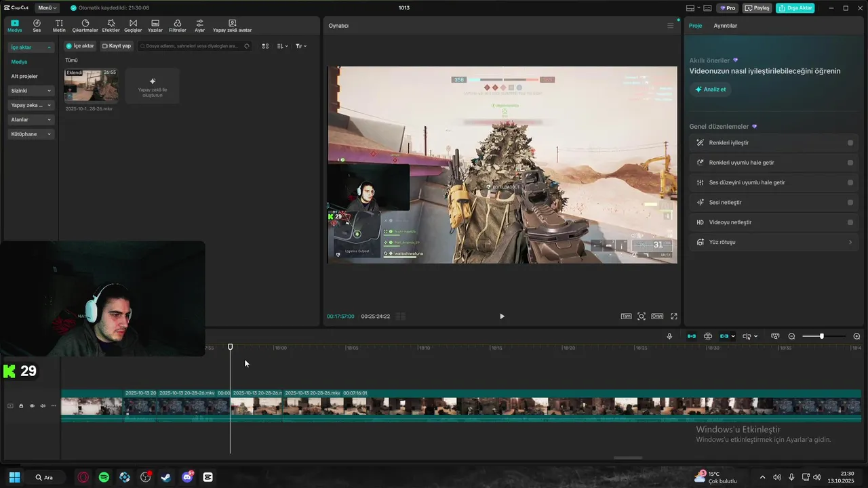Expand the Kütüphane sidebar section
868x488 pixels.
(x=31, y=134)
